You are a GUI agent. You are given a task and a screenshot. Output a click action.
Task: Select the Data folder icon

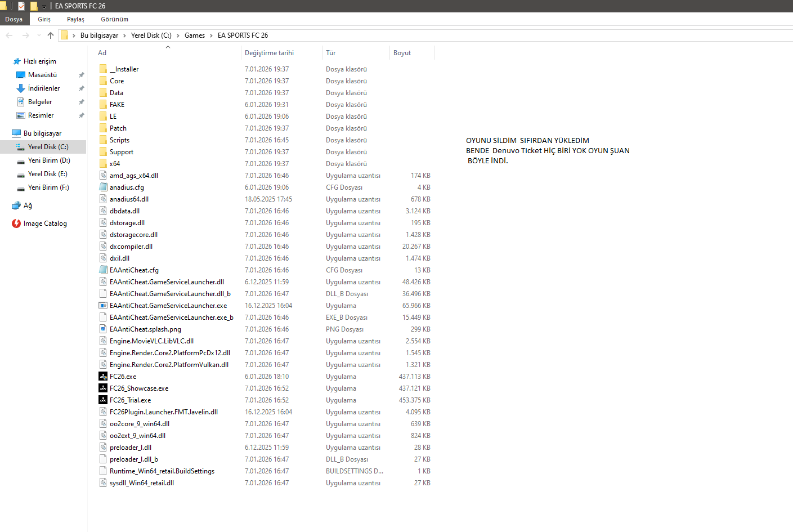103,92
